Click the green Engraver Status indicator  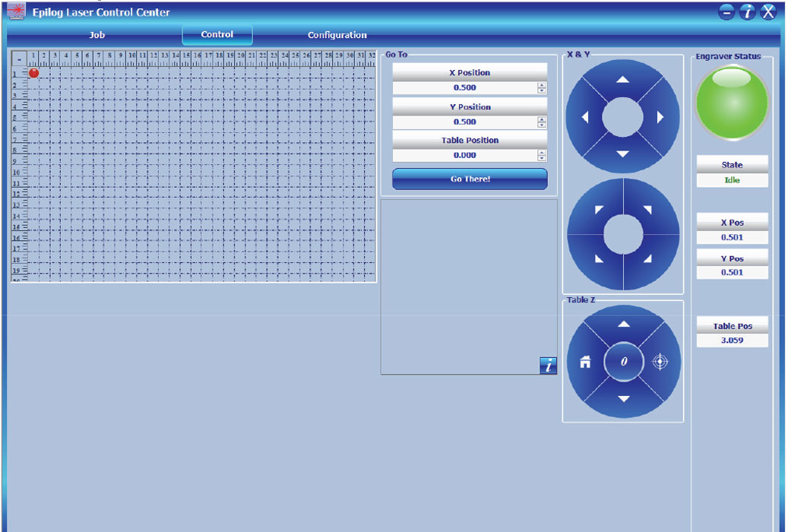coord(731,102)
